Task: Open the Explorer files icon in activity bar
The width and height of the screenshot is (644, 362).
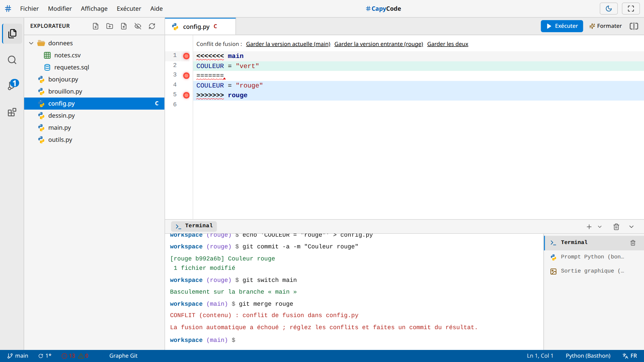Action: tap(12, 34)
